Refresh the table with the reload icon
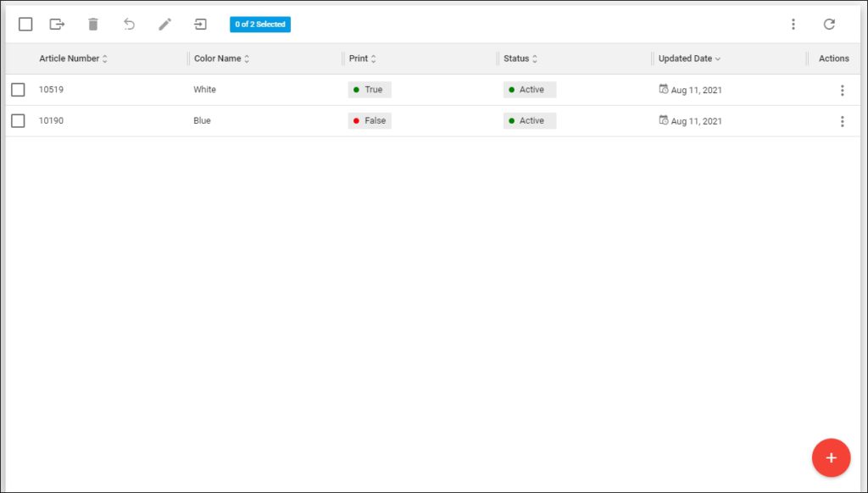This screenshot has width=868, height=493. point(829,25)
